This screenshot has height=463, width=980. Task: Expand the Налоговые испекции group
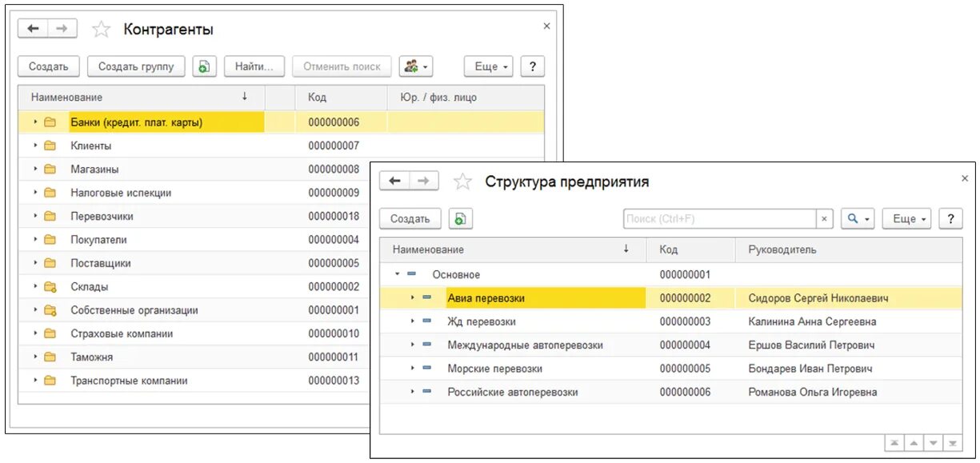tap(35, 193)
